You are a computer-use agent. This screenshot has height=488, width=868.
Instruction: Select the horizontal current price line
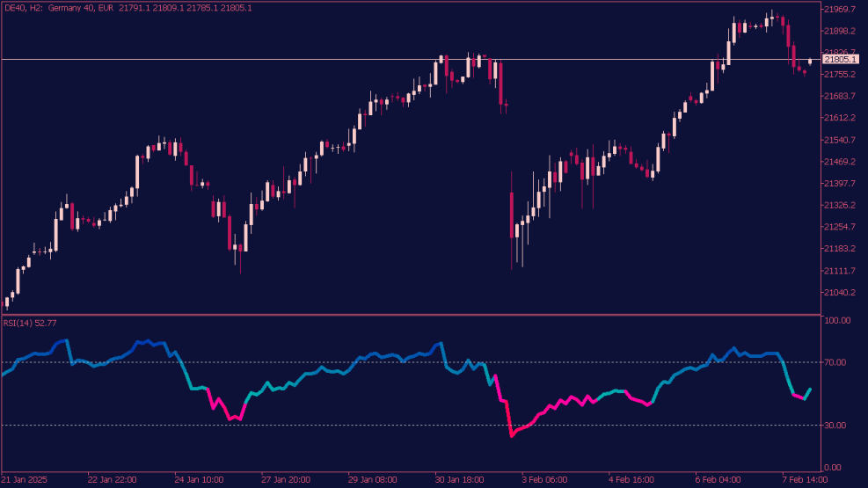[411, 59]
